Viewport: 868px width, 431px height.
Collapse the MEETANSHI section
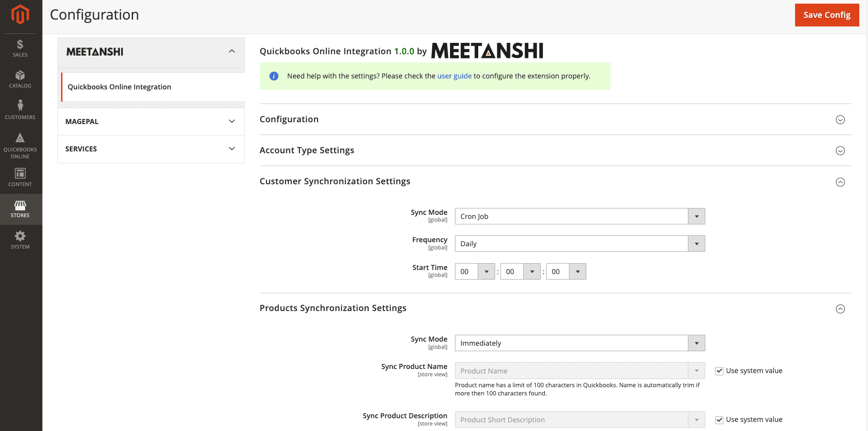pyautogui.click(x=232, y=52)
